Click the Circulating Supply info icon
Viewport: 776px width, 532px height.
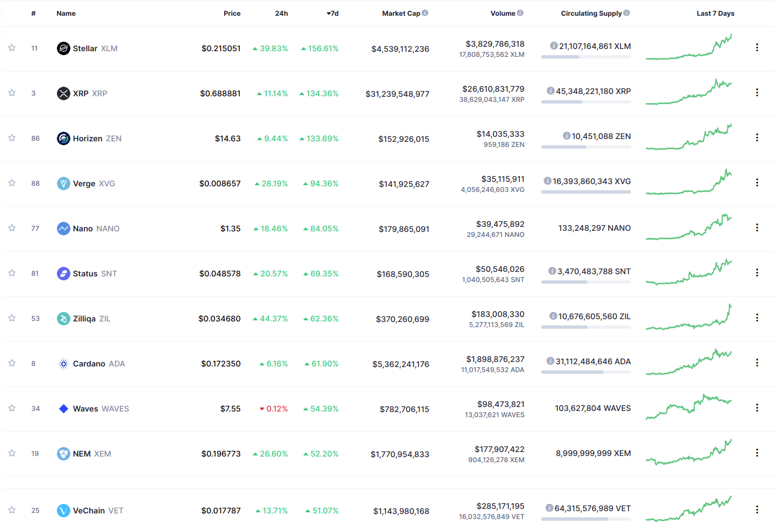(x=627, y=13)
